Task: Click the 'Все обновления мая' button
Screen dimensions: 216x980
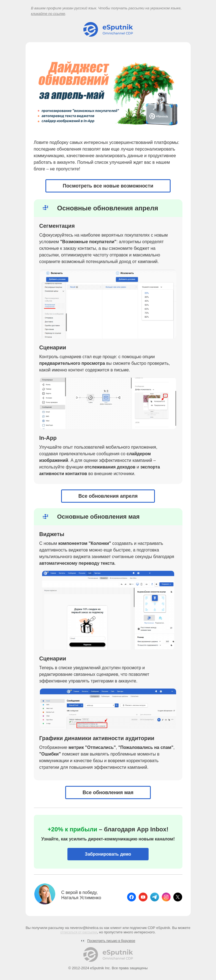Action: click(108, 792)
